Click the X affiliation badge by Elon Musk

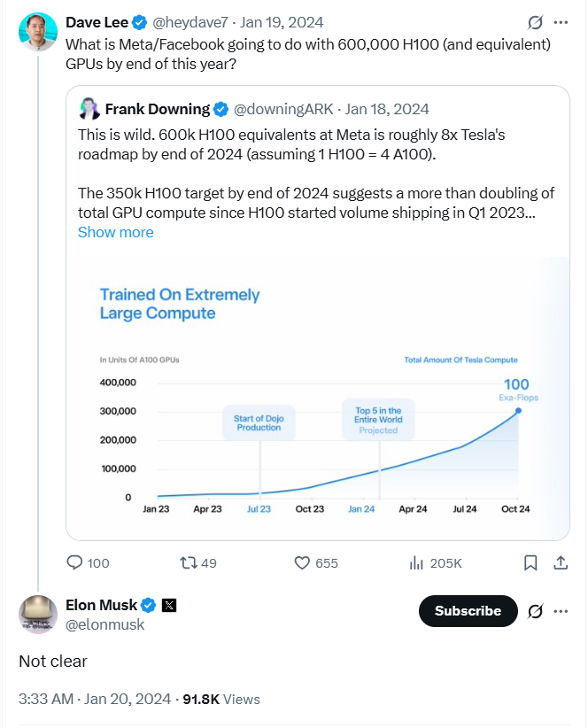pos(169,606)
